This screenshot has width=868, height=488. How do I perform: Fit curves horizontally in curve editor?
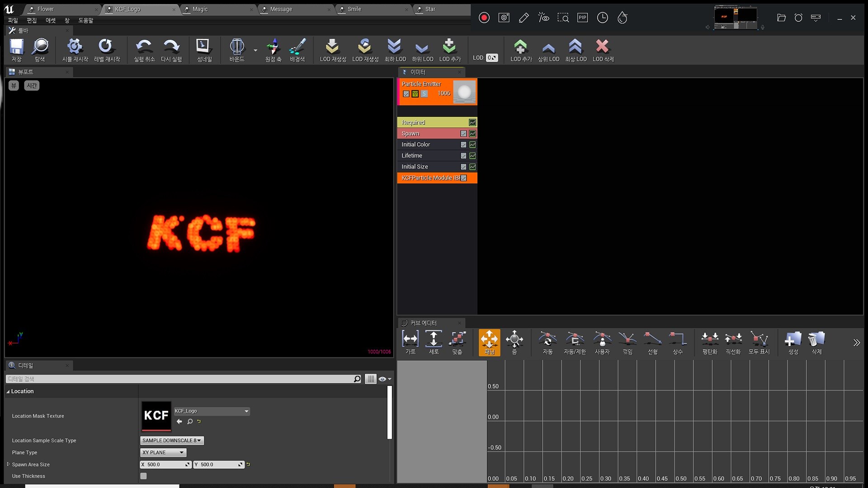tap(410, 342)
